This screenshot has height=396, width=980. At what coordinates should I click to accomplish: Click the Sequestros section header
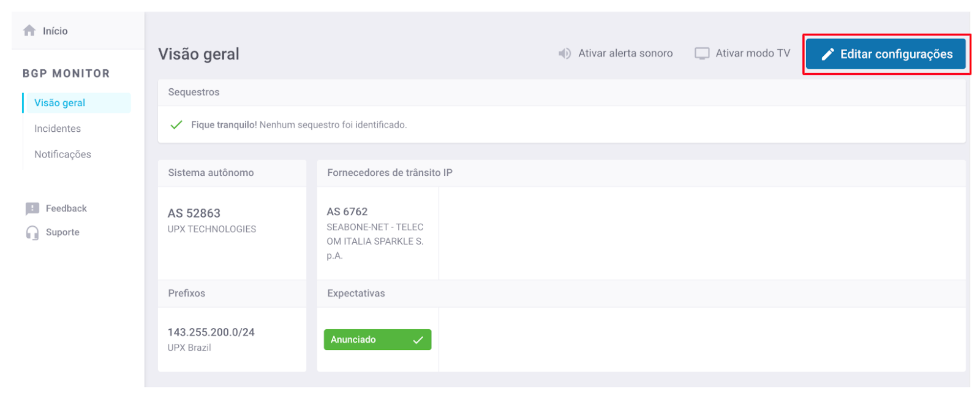click(x=194, y=92)
